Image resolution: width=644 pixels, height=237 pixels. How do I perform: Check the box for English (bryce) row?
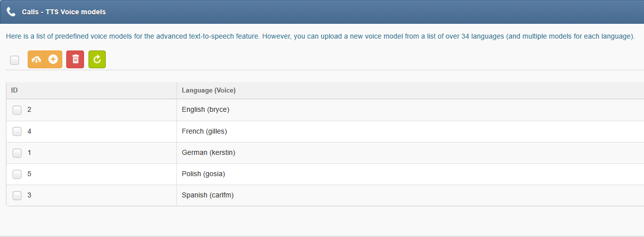(x=17, y=110)
